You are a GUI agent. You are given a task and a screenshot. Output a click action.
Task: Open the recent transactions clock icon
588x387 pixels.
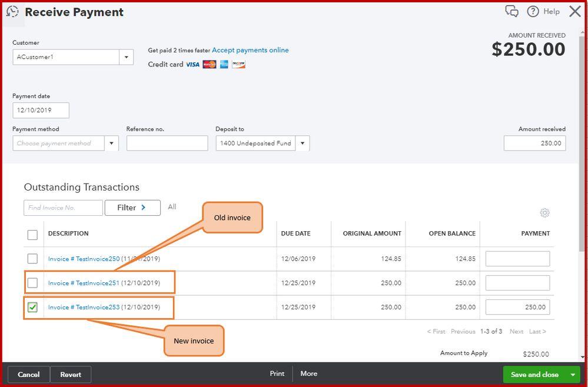click(x=13, y=12)
